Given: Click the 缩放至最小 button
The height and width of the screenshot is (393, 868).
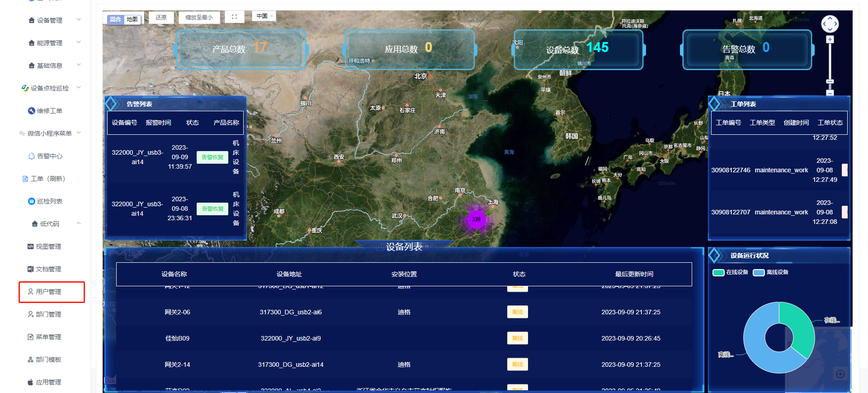Looking at the screenshot, I should pos(199,17).
